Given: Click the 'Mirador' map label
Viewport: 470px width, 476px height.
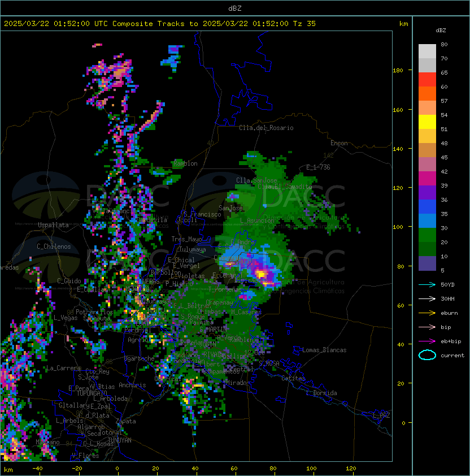Looking at the screenshot, I should pos(238,383).
